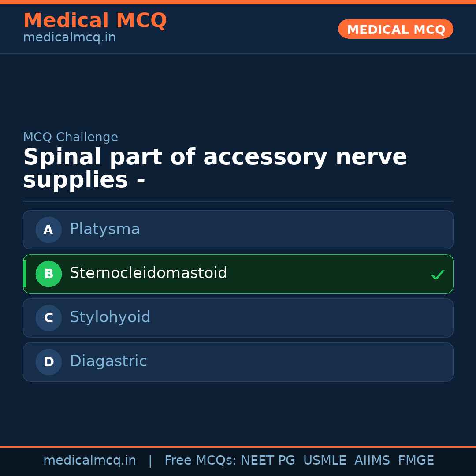476x476 pixels.
Task: Click the Free MCQs label in the footer
Action: point(200,461)
